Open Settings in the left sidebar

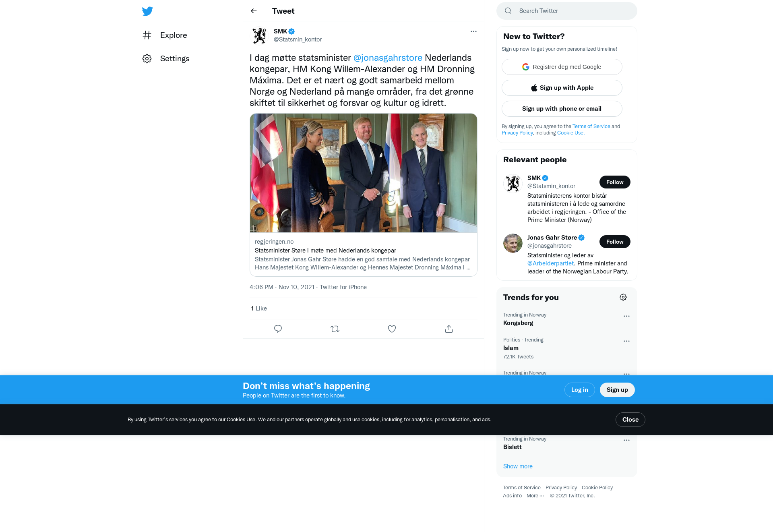click(166, 58)
